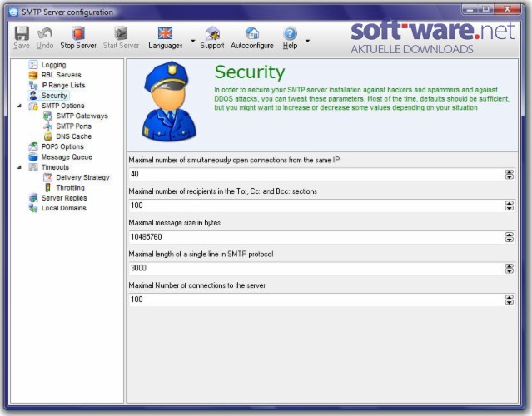Select RBL Servers in the tree
The height and width of the screenshot is (416, 532).
61,75
